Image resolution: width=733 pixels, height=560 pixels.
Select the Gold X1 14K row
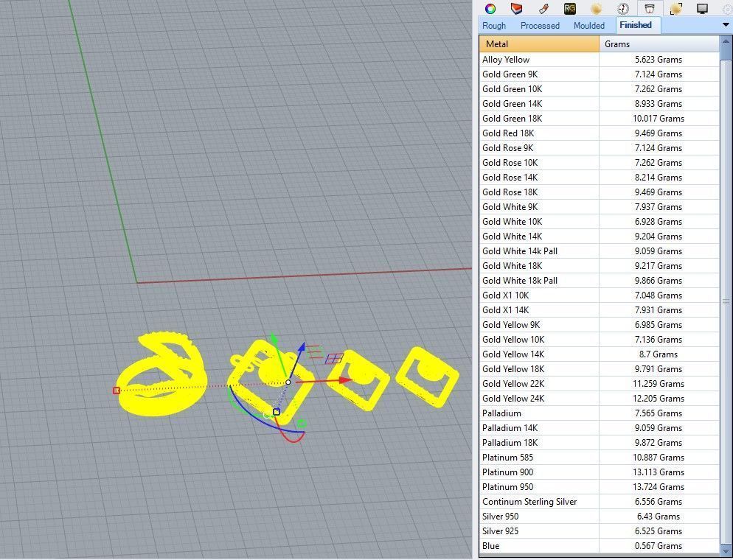[599, 309]
